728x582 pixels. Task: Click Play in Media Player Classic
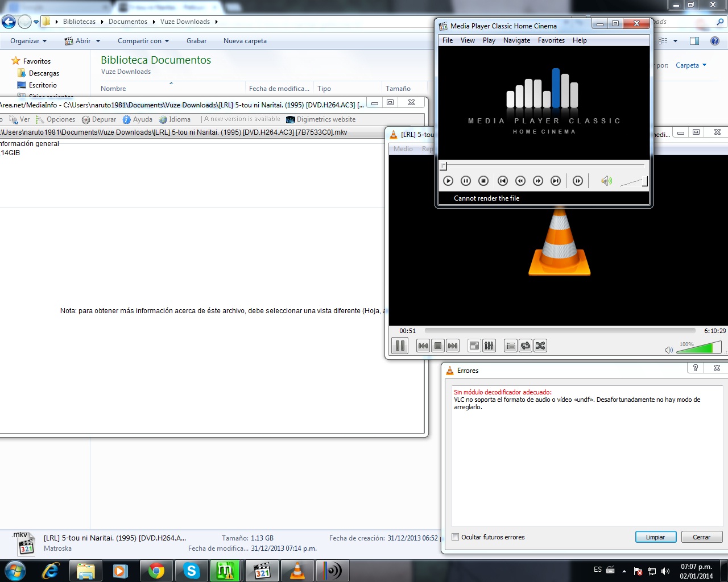(448, 181)
